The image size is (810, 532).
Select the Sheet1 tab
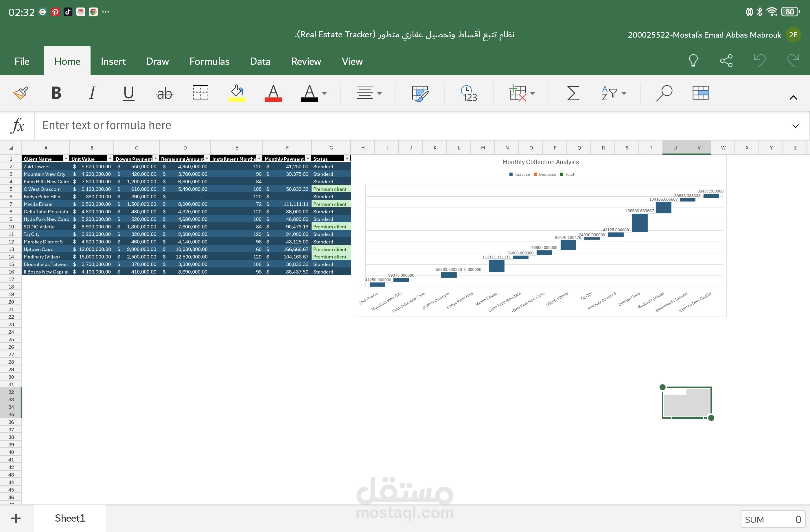(x=70, y=518)
